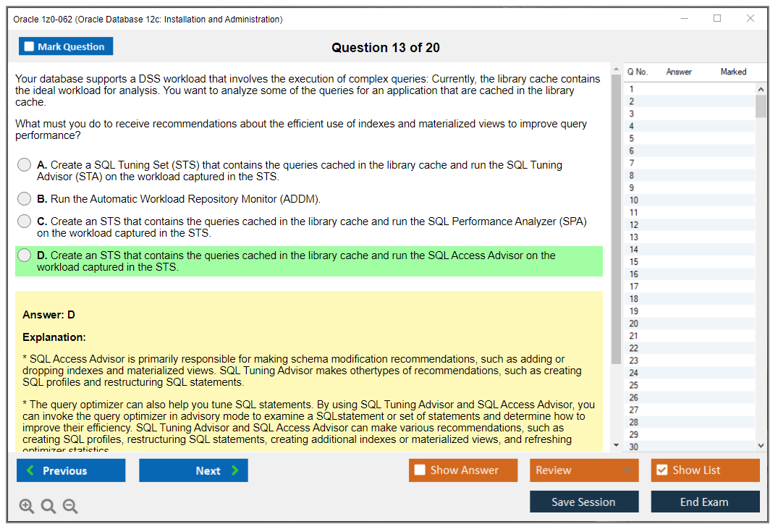Screen dimensions: 778x532
Task: Click the zoom in magnifier icon
Action: pyautogui.click(x=27, y=507)
